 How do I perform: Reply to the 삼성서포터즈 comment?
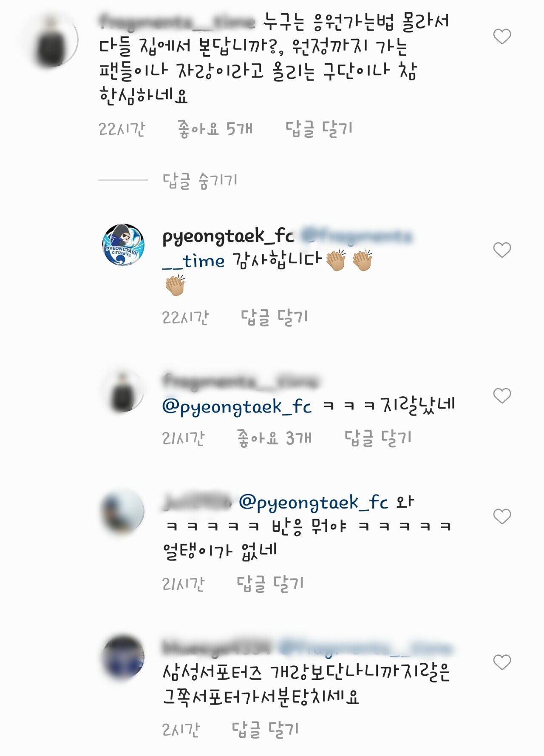click(265, 730)
